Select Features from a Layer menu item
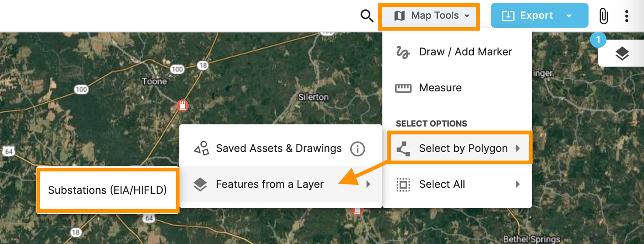 coord(270,184)
